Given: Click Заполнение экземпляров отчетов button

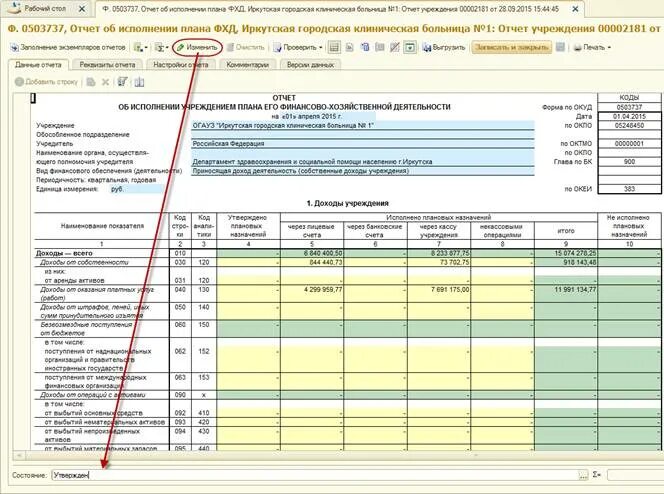Looking at the screenshot, I should 68,47.
